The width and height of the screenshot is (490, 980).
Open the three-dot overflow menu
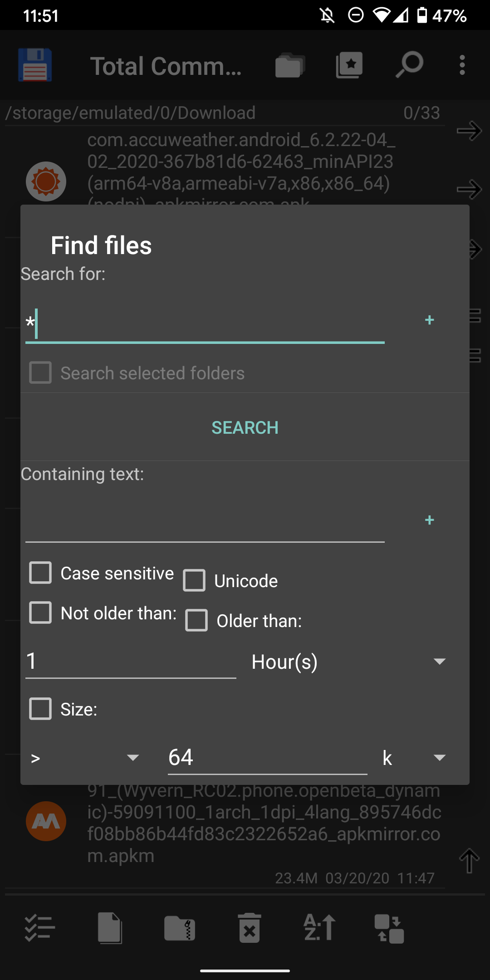[x=462, y=65]
